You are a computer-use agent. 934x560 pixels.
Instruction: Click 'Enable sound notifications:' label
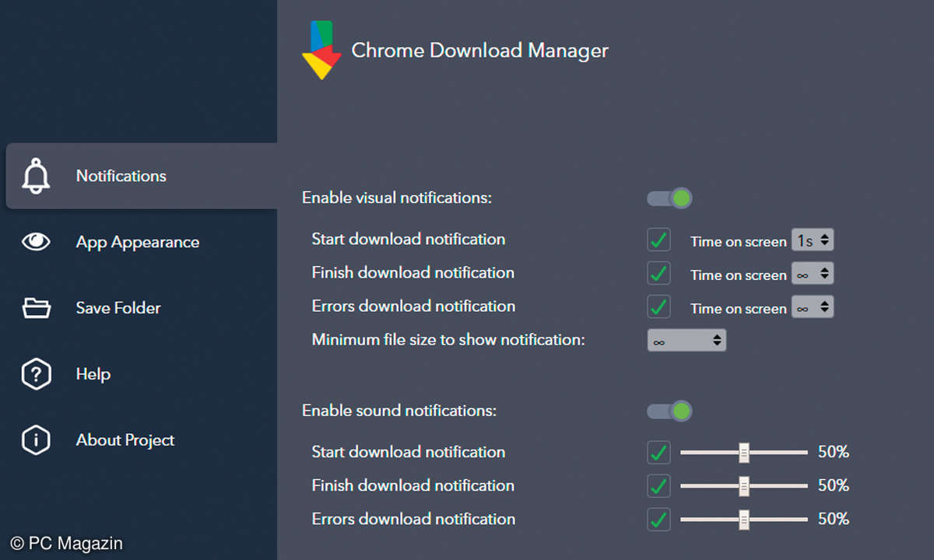point(399,411)
